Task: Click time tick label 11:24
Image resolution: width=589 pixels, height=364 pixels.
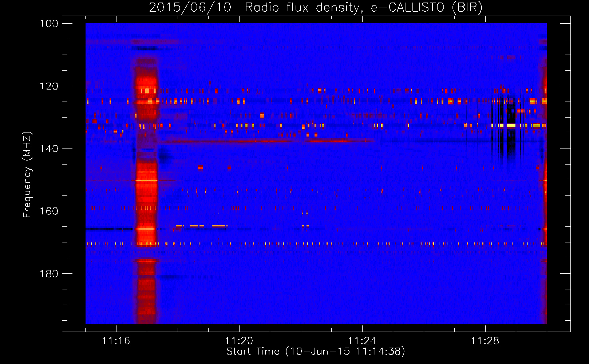Action: coord(362,341)
